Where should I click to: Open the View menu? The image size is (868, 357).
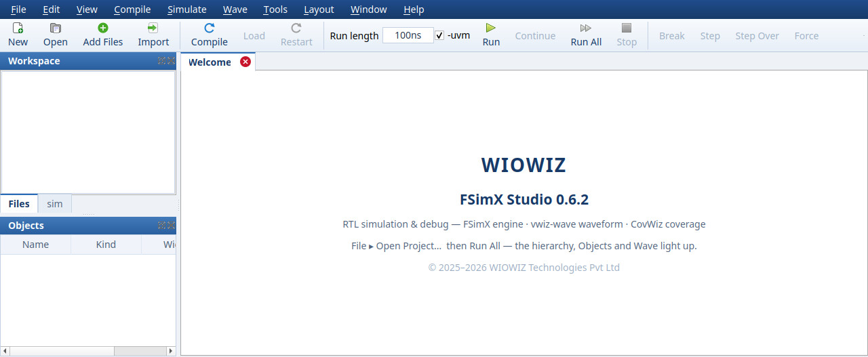point(87,9)
